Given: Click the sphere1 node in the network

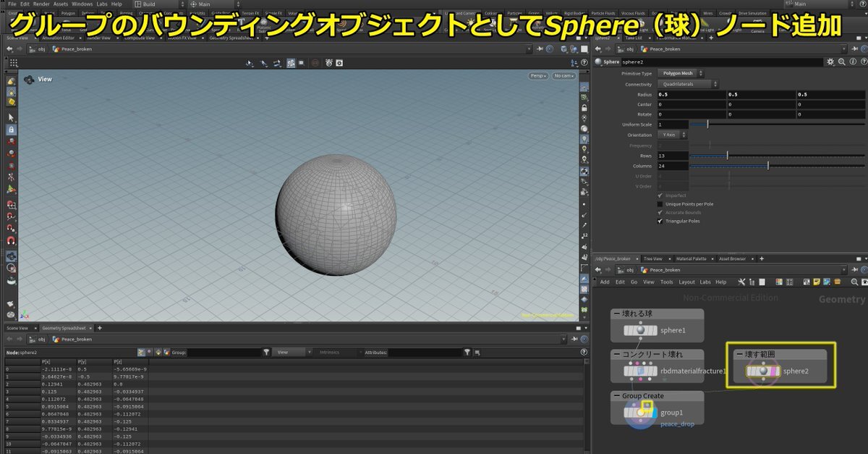Looking at the screenshot, I should (x=641, y=330).
